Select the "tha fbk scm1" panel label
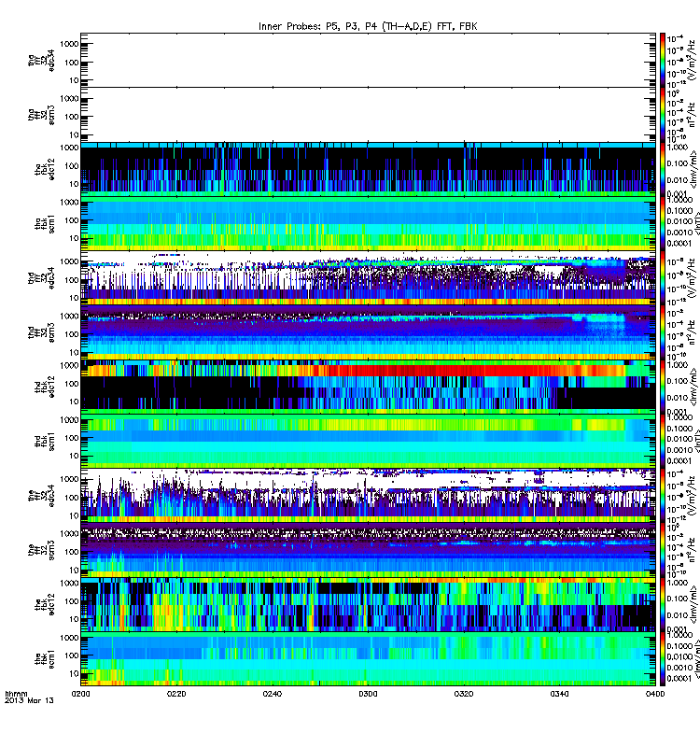 click(45, 223)
